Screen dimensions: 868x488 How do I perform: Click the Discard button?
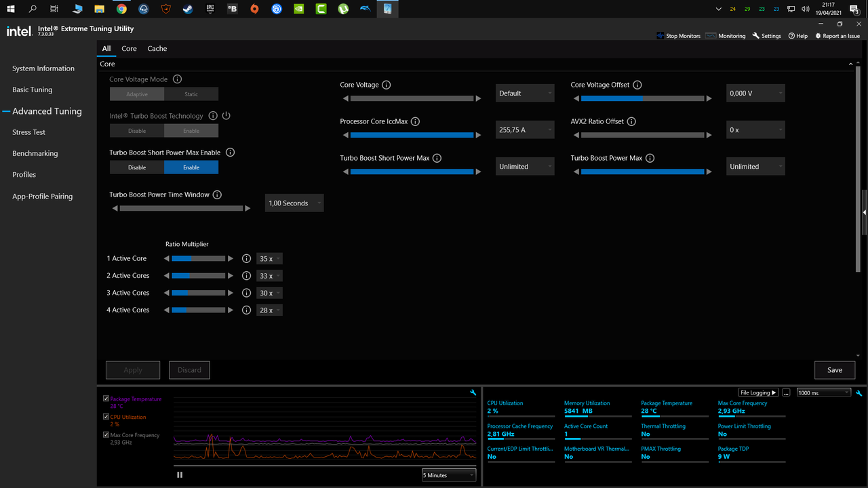coord(189,370)
